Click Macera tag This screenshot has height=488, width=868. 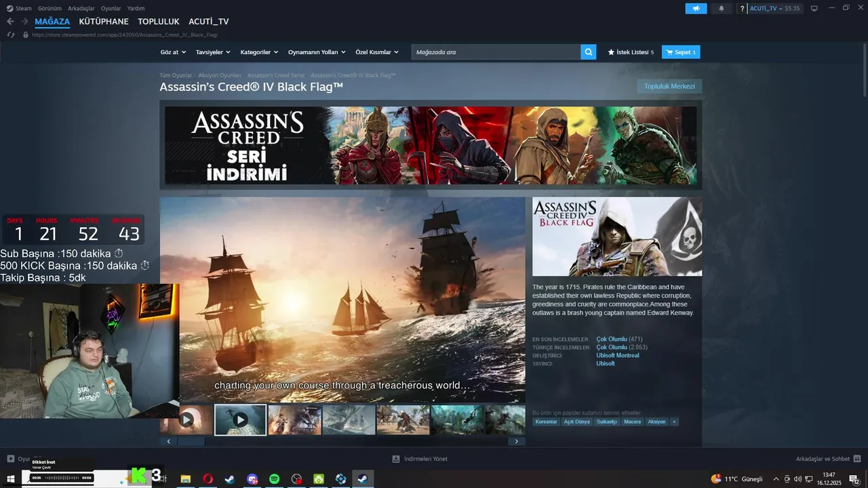pos(632,422)
